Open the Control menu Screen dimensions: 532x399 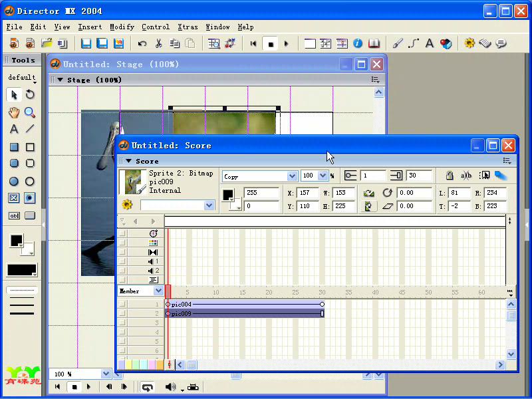[156, 27]
